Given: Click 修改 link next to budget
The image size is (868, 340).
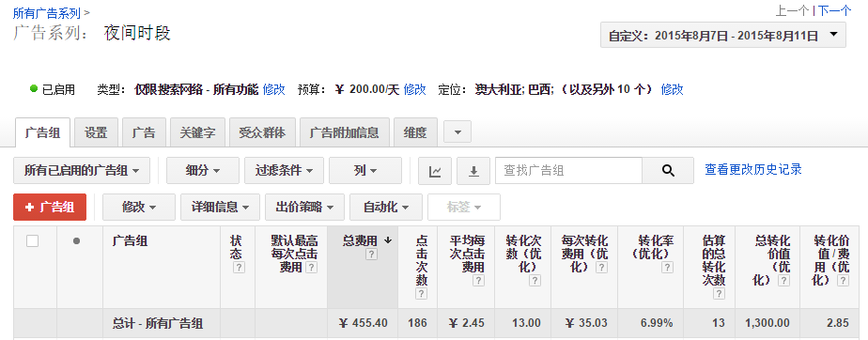Looking at the screenshot, I should pos(414,89).
